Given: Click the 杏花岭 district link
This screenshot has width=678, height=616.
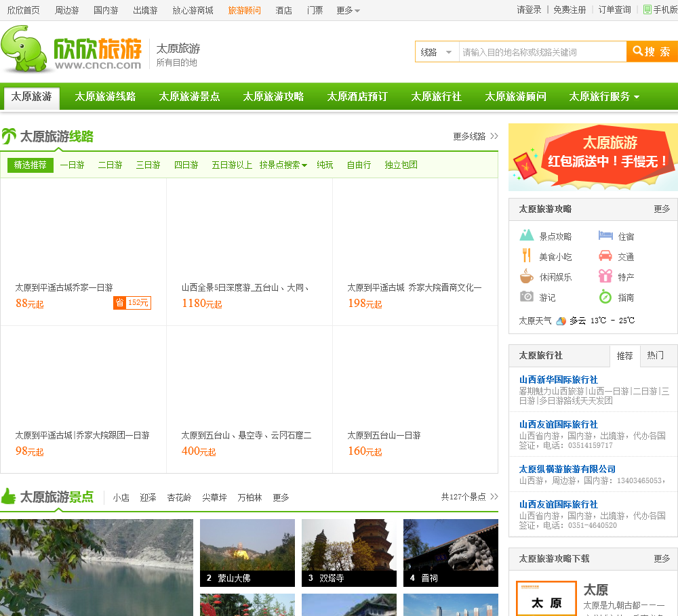Looking at the screenshot, I should pos(179,497).
